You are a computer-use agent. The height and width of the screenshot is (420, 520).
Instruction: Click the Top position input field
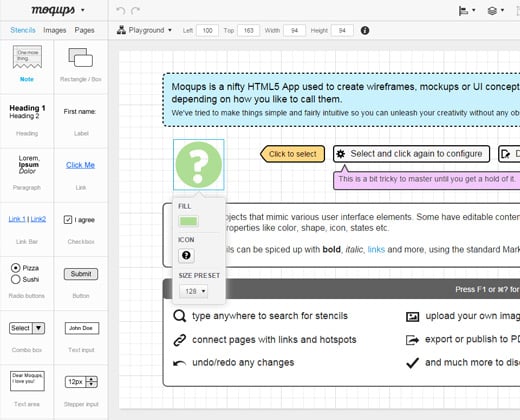point(248,30)
